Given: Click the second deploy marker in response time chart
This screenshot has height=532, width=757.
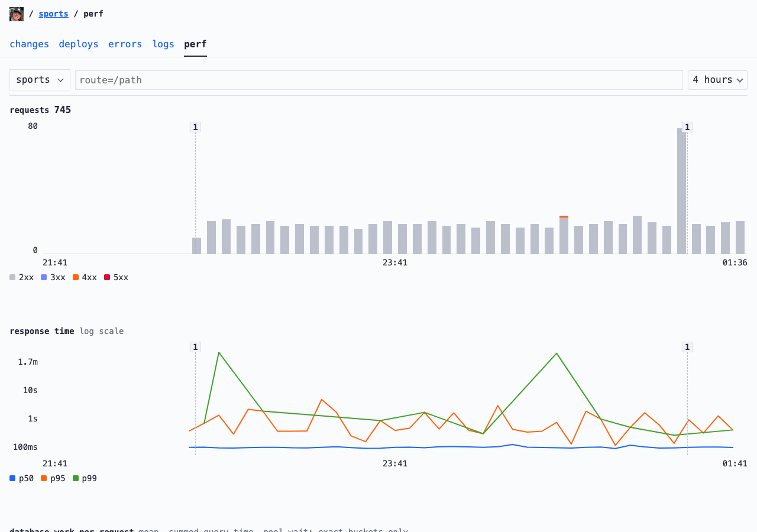Looking at the screenshot, I should point(687,347).
